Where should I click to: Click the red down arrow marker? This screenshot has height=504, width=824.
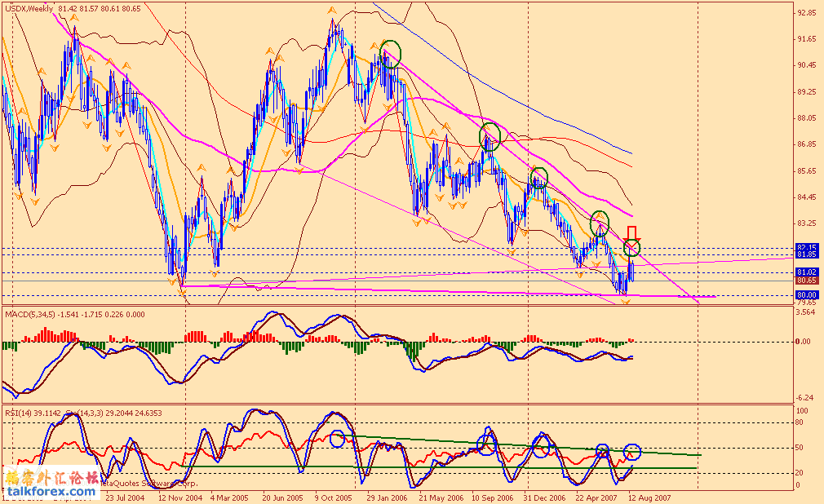(x=631, y=233)
